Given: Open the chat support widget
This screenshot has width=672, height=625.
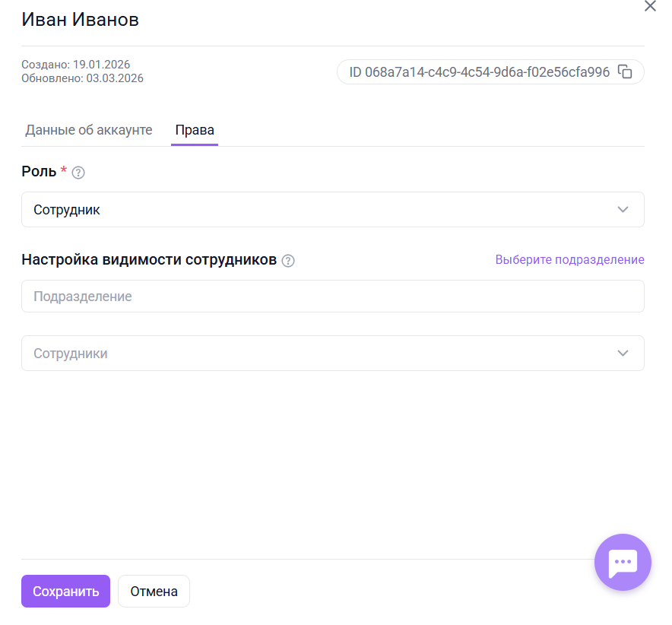Looking at the screenshot, I should point(623,562).
